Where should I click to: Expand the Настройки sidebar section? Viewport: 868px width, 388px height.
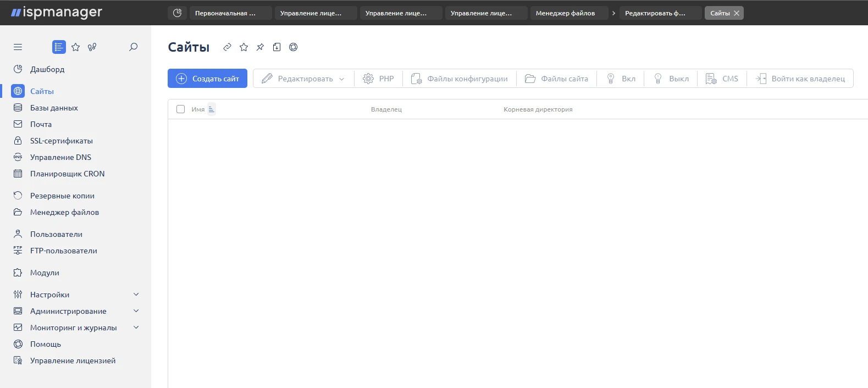point(136,295)
